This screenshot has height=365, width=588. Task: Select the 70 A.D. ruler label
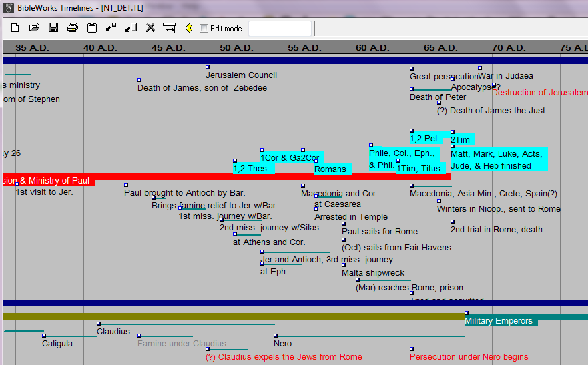tap(509, 48)
